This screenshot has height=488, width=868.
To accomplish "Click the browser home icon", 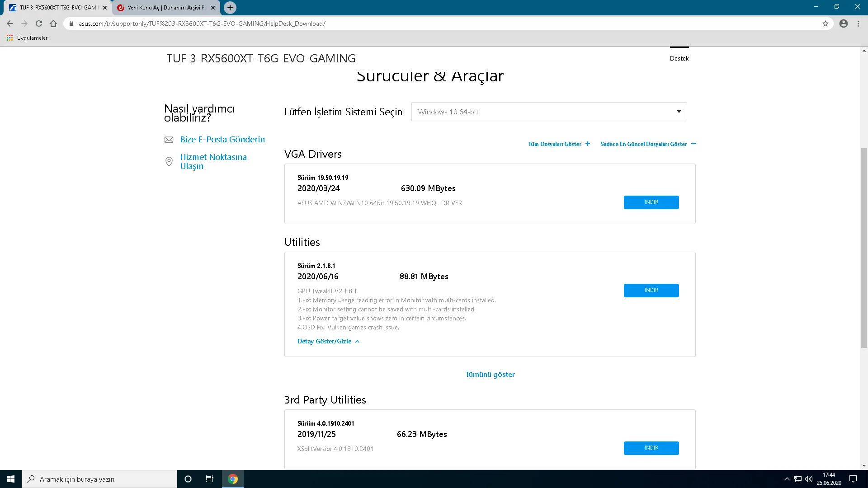I will (x=53, y=23).
